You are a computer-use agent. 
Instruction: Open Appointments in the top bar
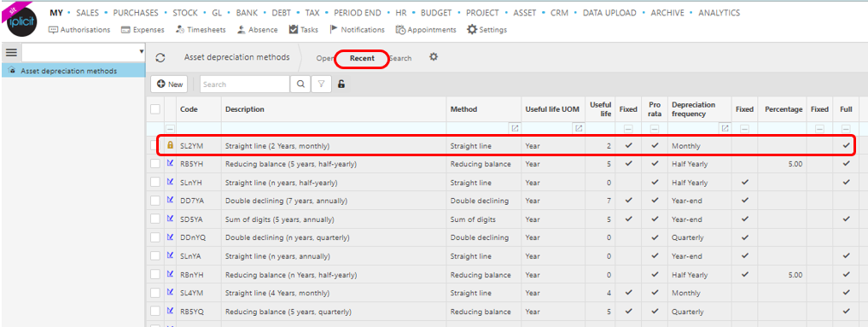(x=426, y=30)
